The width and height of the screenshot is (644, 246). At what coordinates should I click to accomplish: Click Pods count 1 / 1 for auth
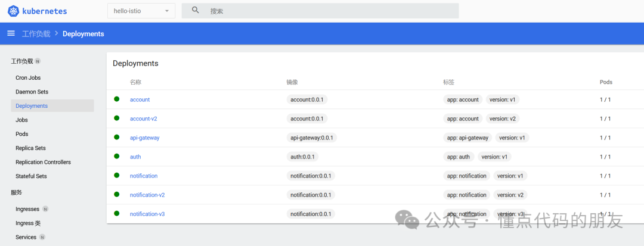[605, 157]
